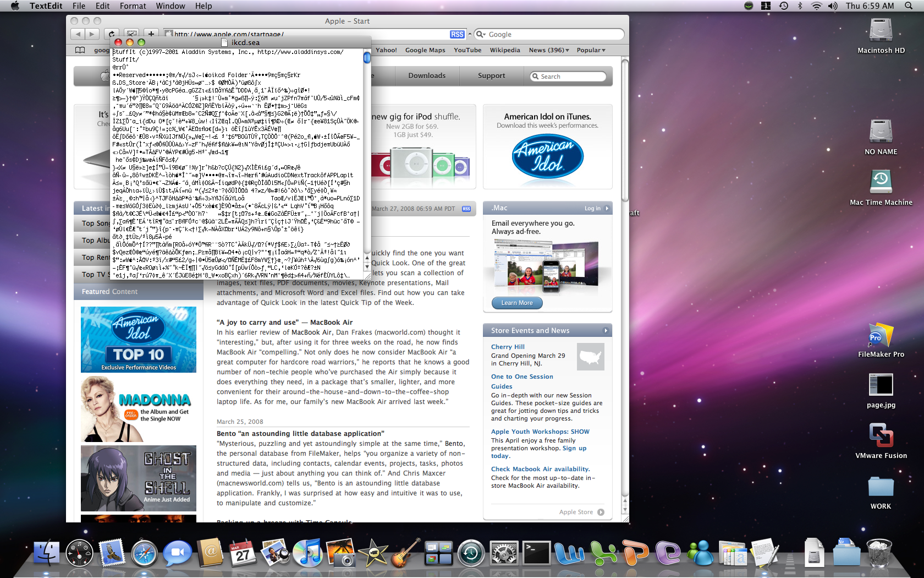Open the Edit menu
This screenshot has width=924, height=578.
[x=102, y=6]
